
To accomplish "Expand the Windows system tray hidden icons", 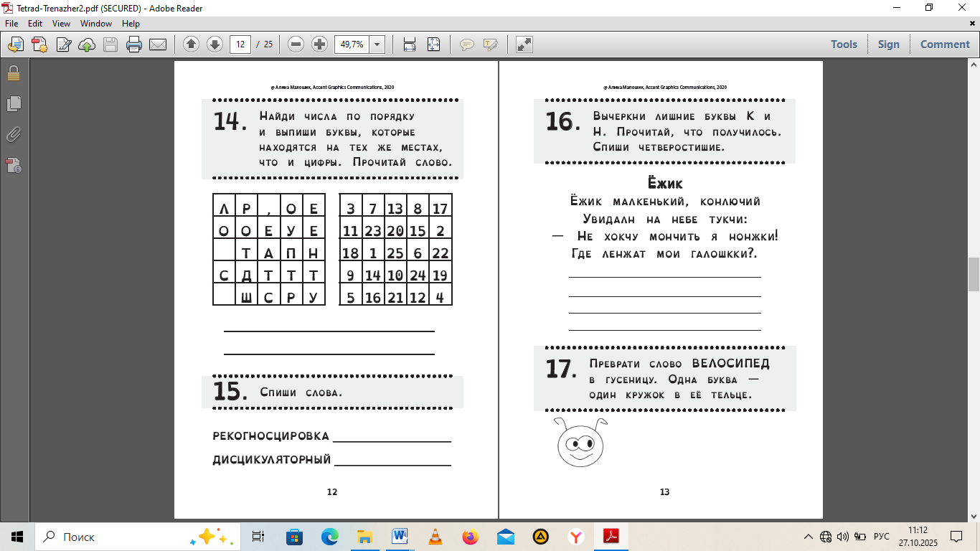I will click(809, 537).
